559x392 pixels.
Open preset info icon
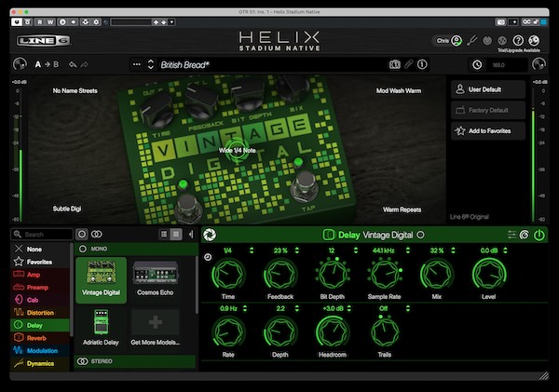pyautogui.click(x=422, y=64)
